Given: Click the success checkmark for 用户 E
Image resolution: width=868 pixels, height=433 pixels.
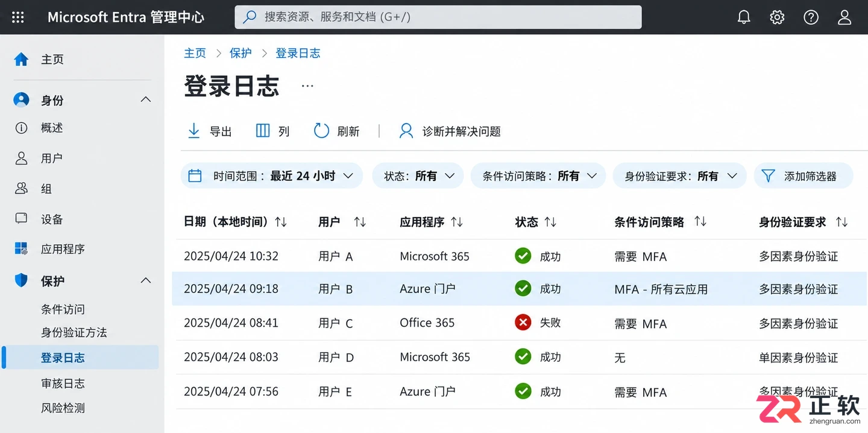Looking at the screenshot, I should pos(523,391).
